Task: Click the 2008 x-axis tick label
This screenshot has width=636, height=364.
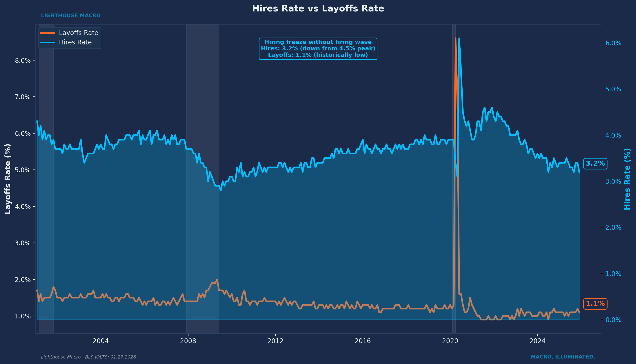Action: (x=188, y=341)
